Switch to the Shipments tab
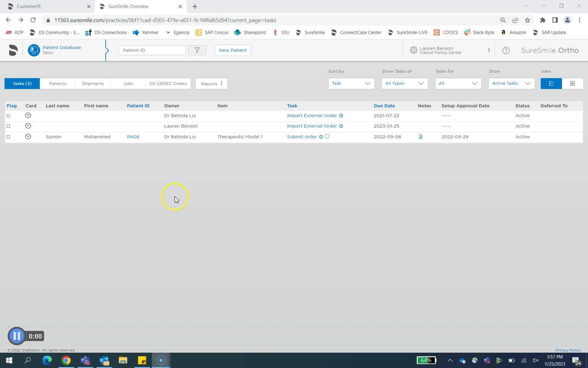The image size is (588, 368). pos(92,83)
